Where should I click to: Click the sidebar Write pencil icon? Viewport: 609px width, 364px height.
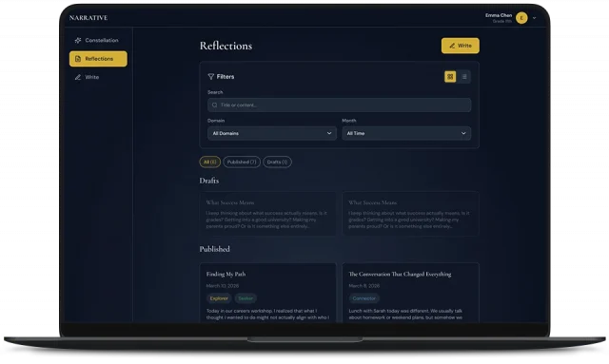78,77
